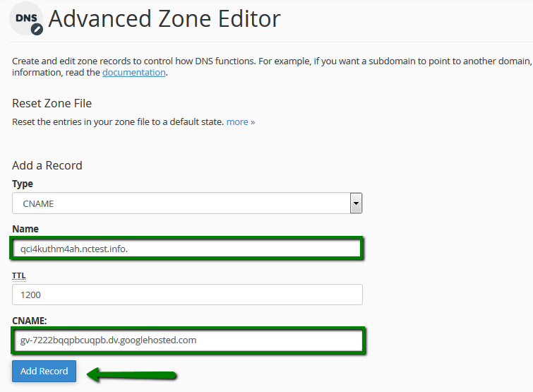Focus the Name field with qci4kuthm4ah.nctest.info.

pyautogui.click(x=186, y=249)
